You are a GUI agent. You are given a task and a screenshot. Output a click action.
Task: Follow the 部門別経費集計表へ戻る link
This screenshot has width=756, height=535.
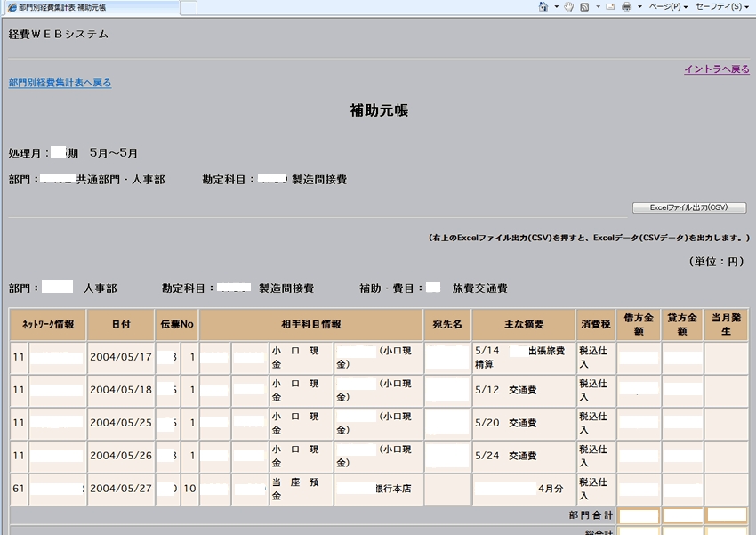60,83
